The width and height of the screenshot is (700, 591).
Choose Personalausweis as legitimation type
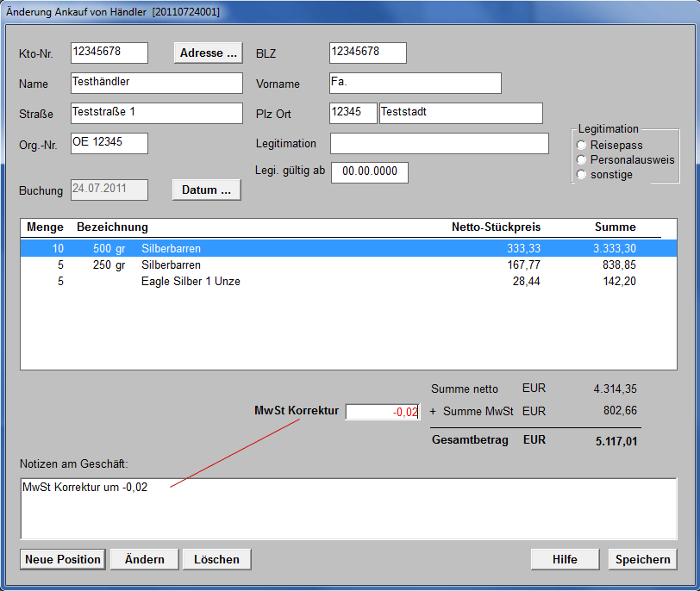(582, 160)
